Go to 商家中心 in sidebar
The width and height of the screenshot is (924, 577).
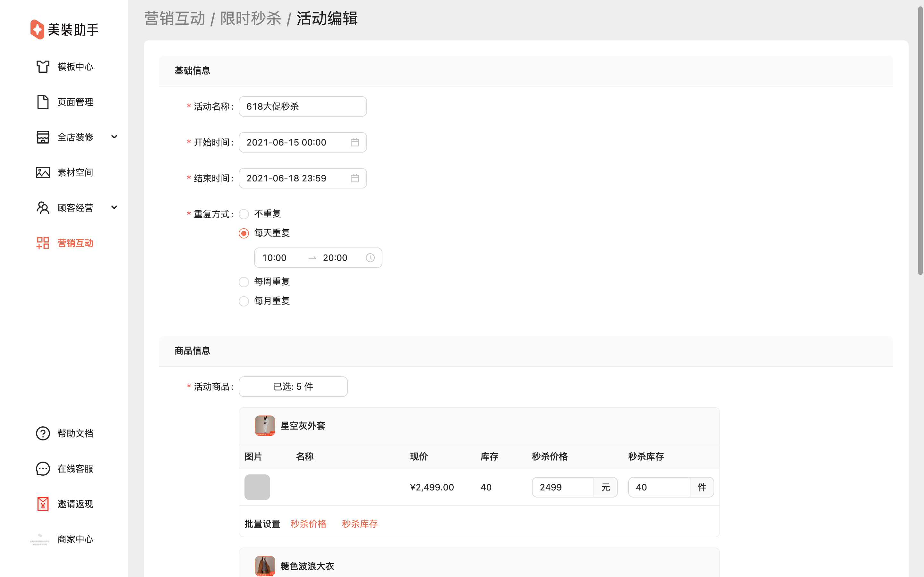click(75, 539)
